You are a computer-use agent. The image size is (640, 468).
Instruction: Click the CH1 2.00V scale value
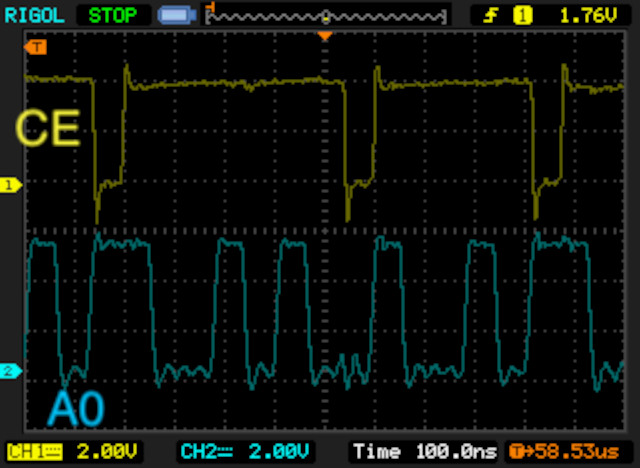(x=107, y=452)
